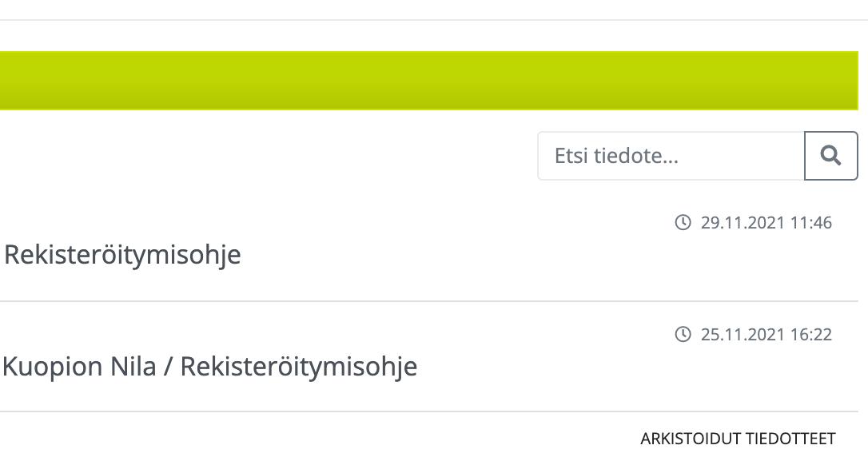
Task: Focus the "Etsi tiedote..." search field
Action: pyautogui.click(x=671, y=156)
